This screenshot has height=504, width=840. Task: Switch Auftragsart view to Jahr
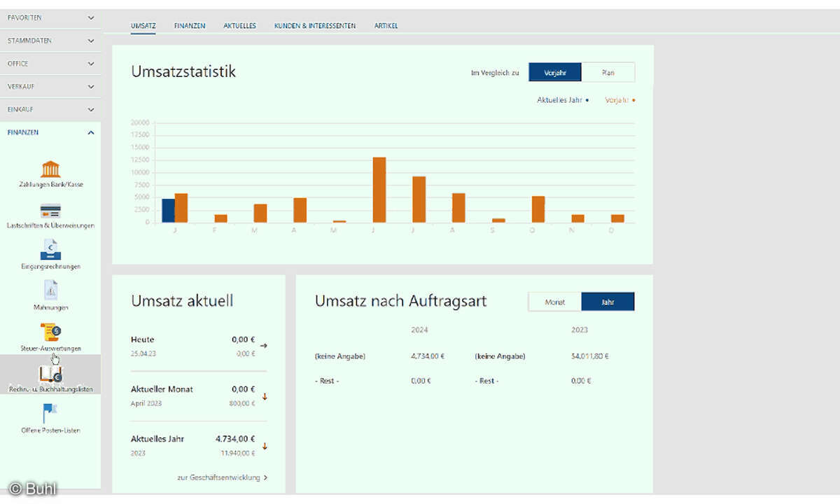coord(608,302)
